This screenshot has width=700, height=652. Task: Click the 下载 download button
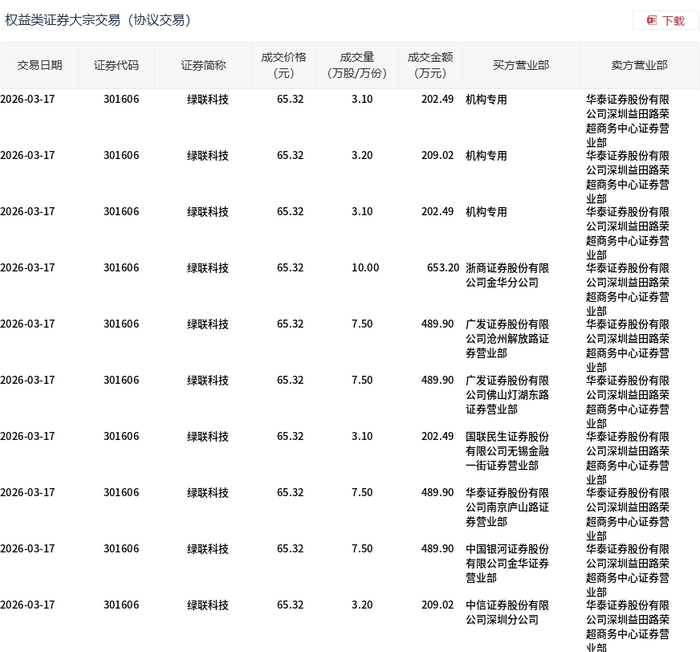pos(665,21)
